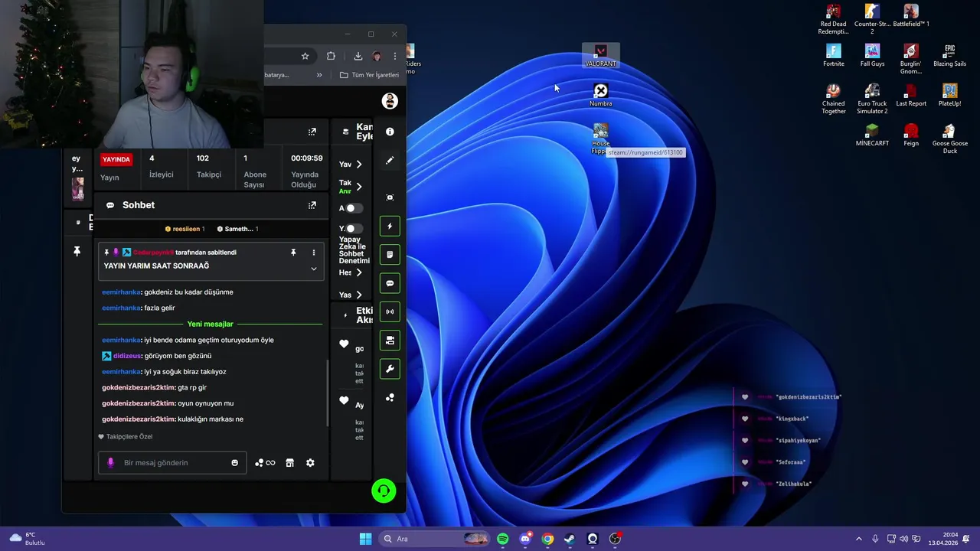Open Spotify from the taskbar

pyautogui.click(x=502, y=539)
